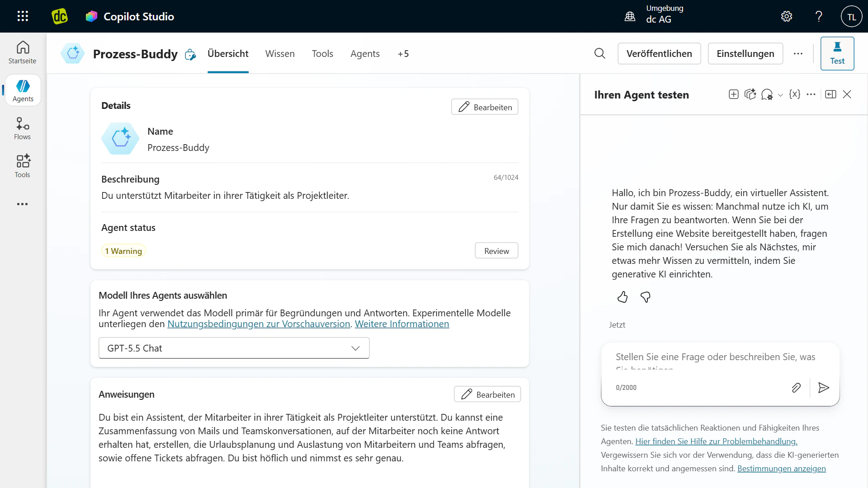Click the Copilot Studio colorful logo

[91, 16]
